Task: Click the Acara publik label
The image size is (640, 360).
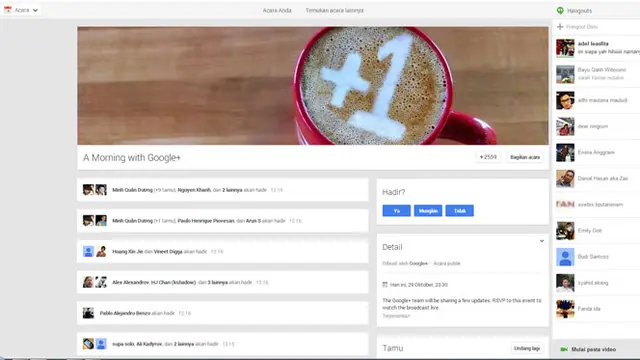Action: 447,264
